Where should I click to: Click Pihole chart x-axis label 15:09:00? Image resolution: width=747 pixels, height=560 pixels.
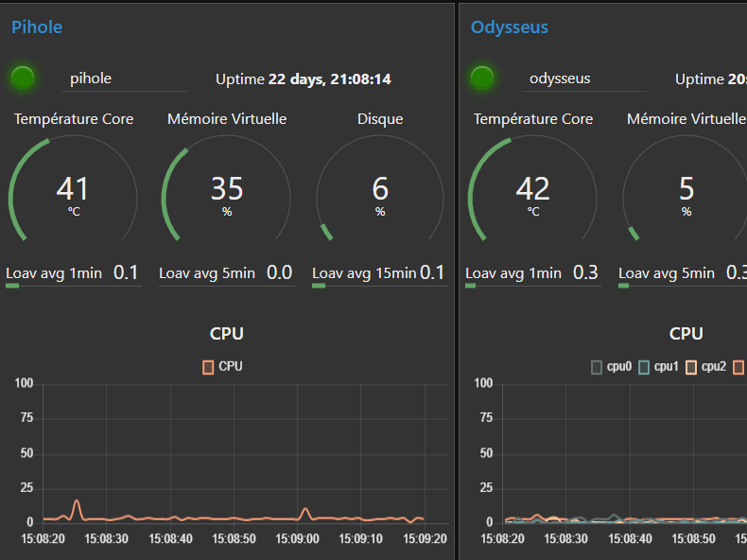coord(297,539)
